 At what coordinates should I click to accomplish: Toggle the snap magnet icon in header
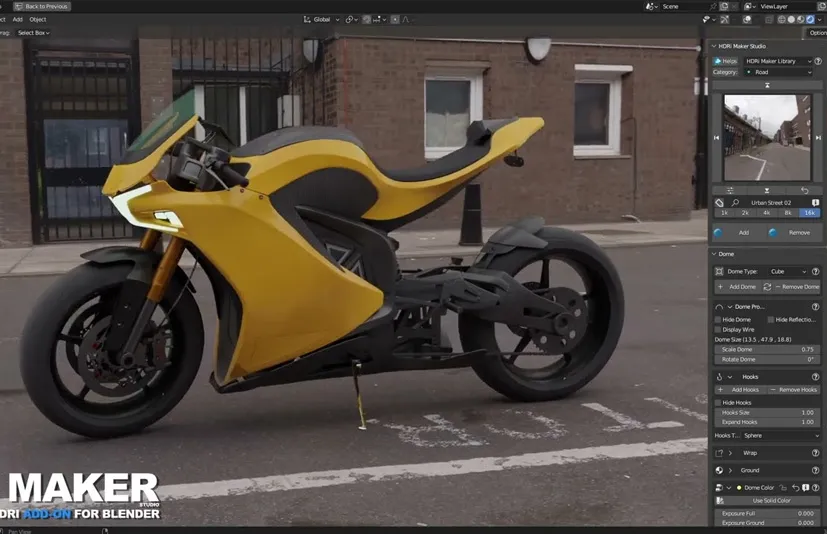pos(367,20)
